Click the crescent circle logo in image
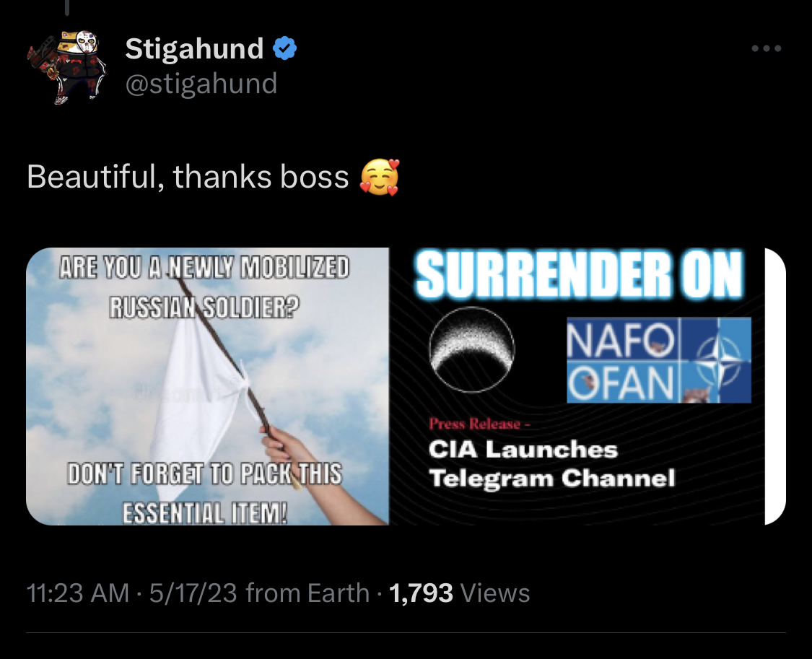 tap(472, 349)
